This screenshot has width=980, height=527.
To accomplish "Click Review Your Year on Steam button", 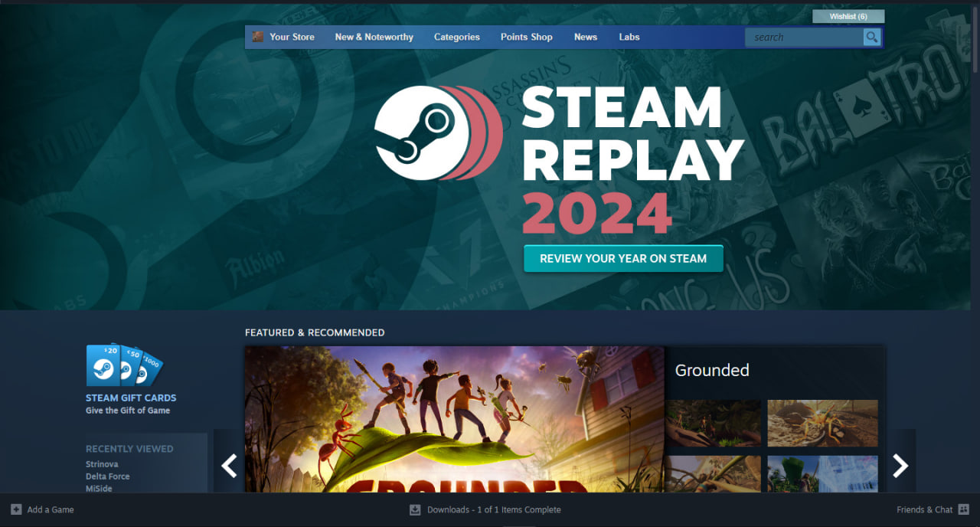I will [623, 259].
